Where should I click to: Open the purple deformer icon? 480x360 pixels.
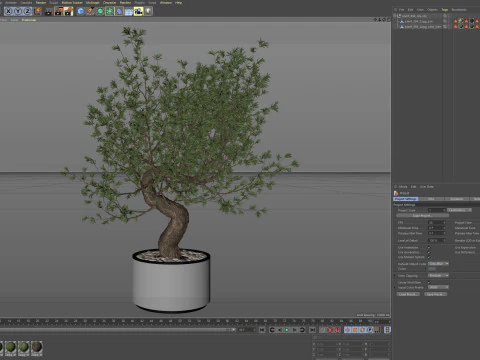pos(119,11)
